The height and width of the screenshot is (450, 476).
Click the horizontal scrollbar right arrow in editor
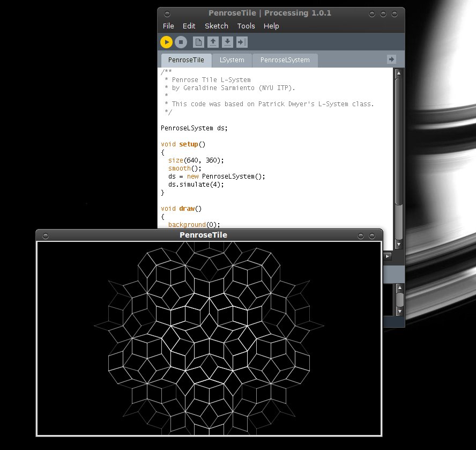pos(388,256)
